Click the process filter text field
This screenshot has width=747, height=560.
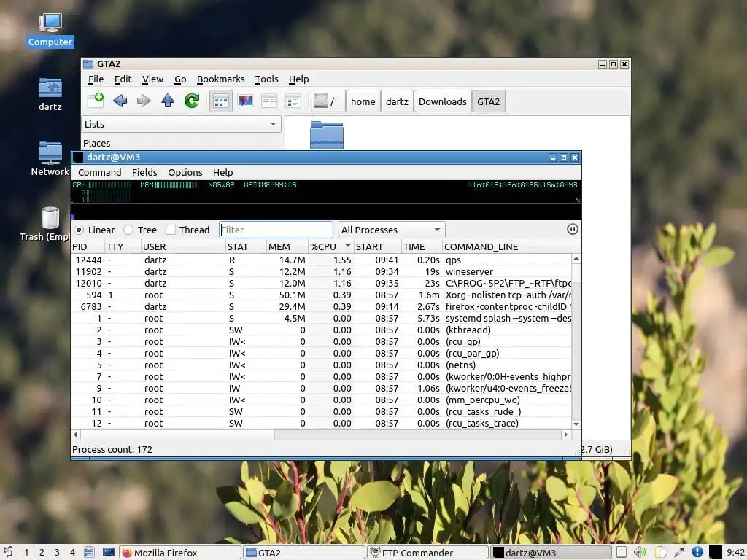(x=276, y=230)
